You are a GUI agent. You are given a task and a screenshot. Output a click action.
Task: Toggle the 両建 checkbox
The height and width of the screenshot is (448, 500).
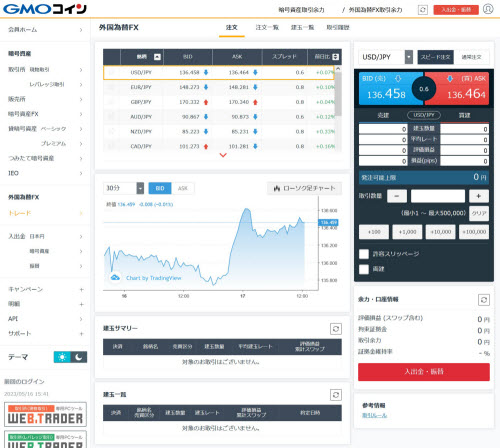click(364, 269)
